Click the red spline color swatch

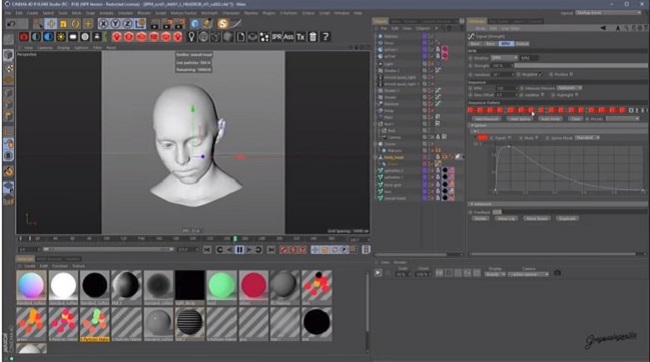pos(482,138)
